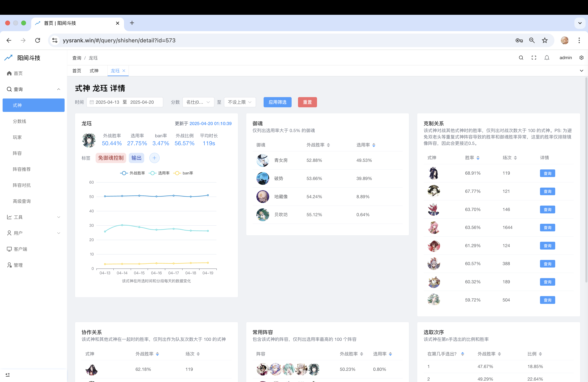This screenshot has height=382, width=588.
Task: Click the 应用筛选 button
Action: tap(277, 102)
